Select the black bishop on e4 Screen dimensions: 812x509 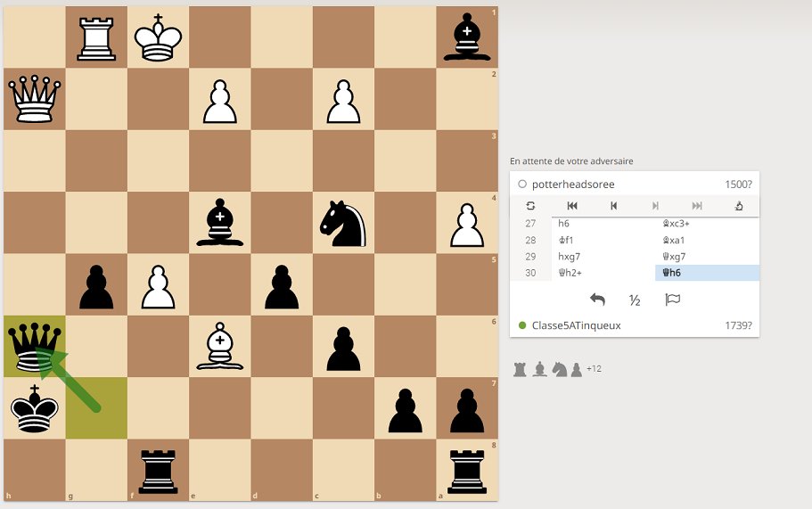coord(219,223)
